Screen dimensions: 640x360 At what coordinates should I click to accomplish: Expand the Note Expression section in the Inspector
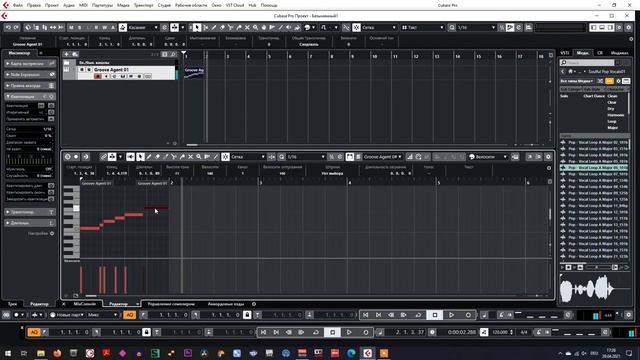point(30,75)
